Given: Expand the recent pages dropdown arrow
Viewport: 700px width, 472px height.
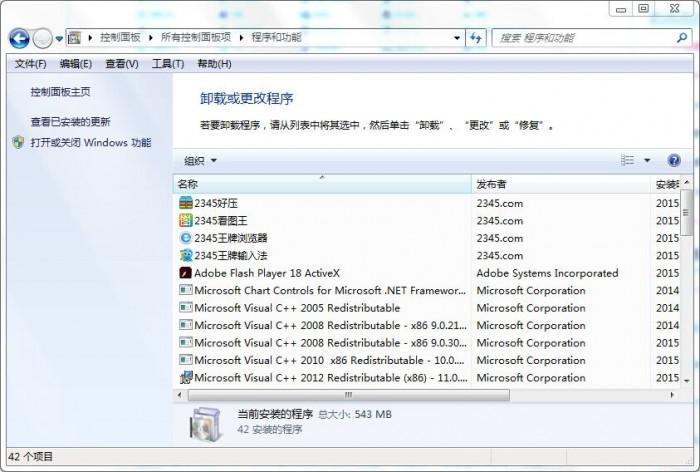Looking at the screenshot, I should pos(59,39).
